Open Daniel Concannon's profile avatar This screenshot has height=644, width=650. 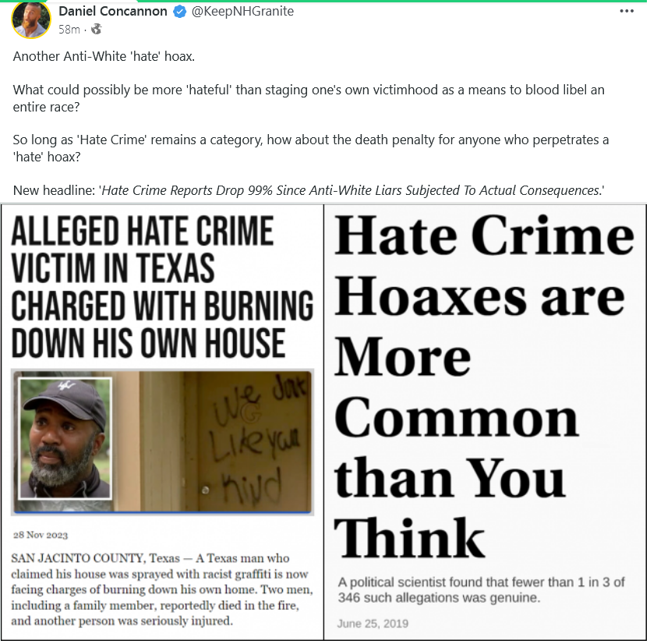click(31, 19)
